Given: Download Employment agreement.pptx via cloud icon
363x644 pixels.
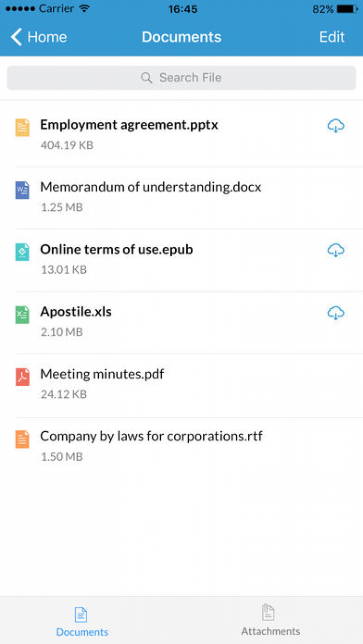Looking at the screenshot, I should tap(335, 126).
